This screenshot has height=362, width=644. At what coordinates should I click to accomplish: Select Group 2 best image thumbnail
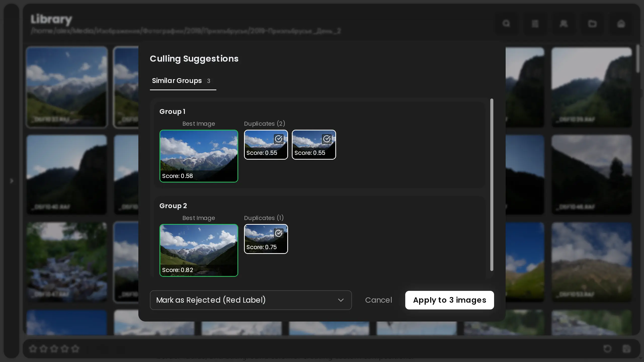tap(199, 250)
